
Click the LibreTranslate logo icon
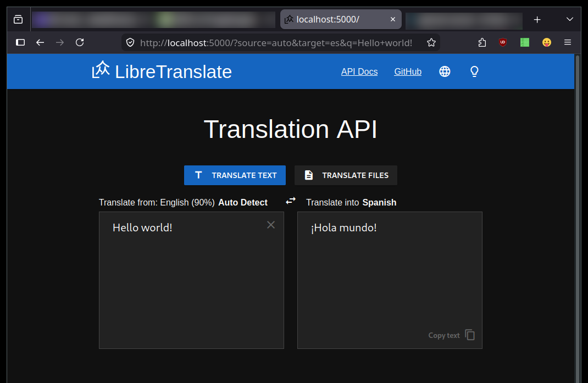pyautogui.click(x=101, y=70)
